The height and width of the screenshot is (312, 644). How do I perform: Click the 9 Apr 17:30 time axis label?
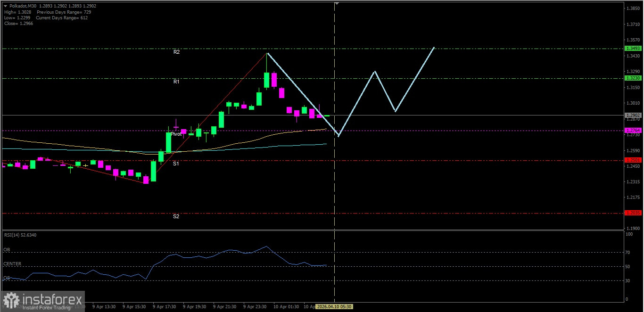[164, 306]
